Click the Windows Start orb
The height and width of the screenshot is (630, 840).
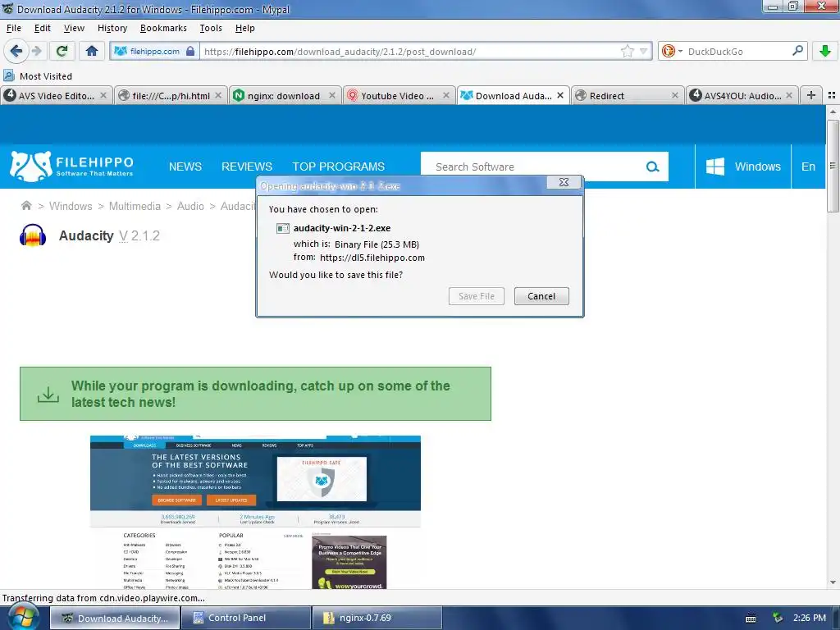tap(22, 618)
